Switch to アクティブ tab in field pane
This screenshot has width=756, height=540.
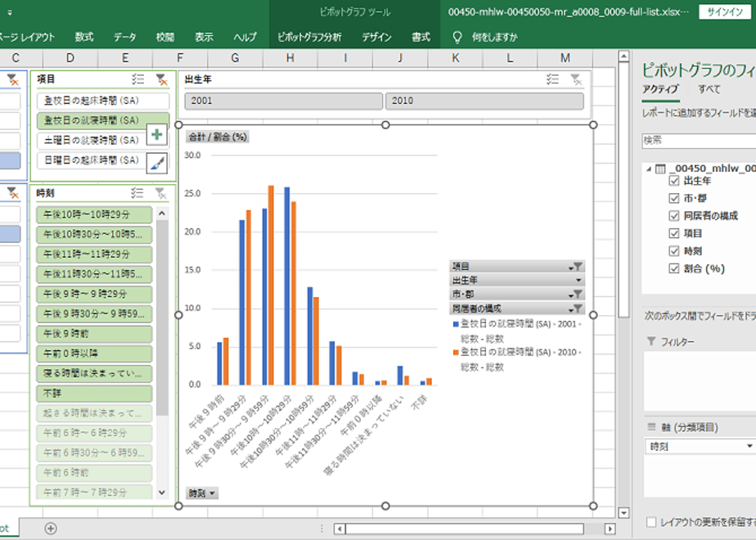(x=660, y=89)
